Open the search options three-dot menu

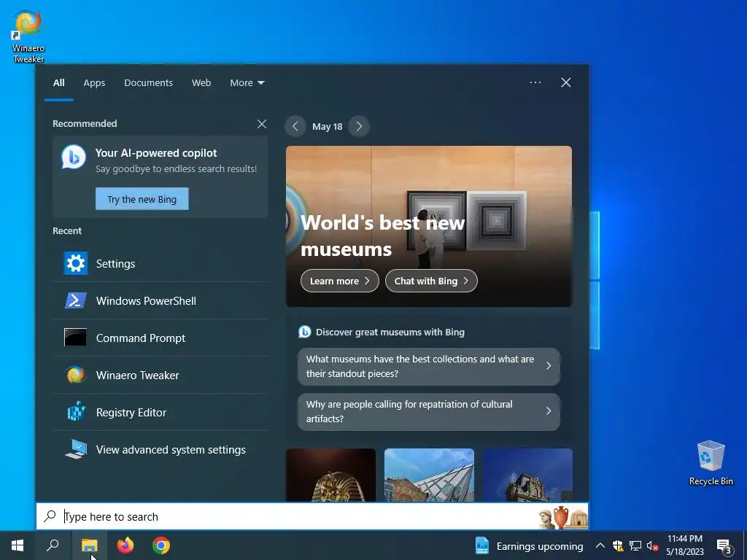point(535,82)
